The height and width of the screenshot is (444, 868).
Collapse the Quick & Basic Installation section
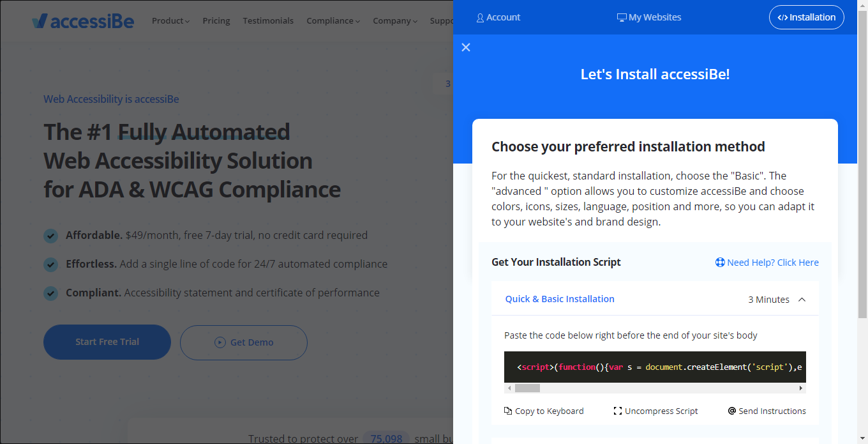(802, 300)
